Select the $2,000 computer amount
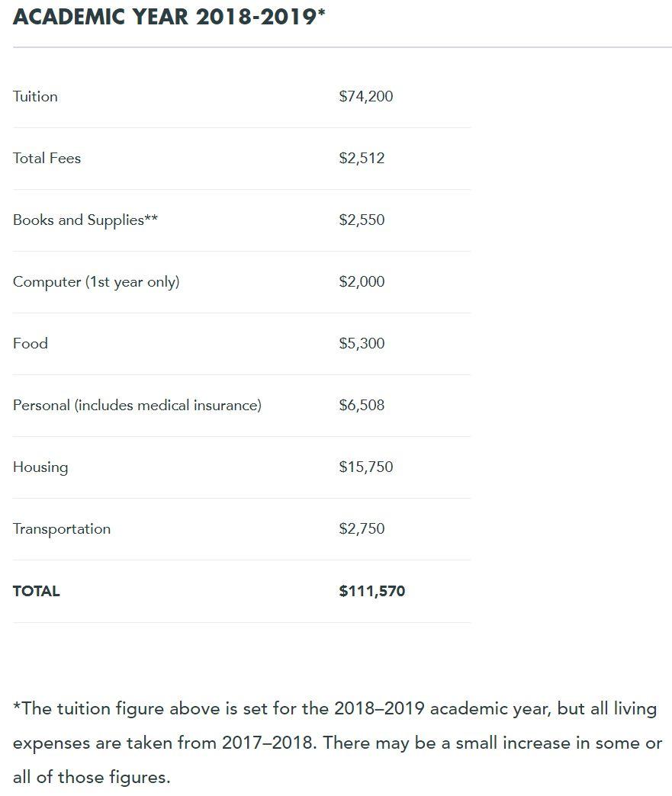672x796 pixels. (x=362, y=282)
